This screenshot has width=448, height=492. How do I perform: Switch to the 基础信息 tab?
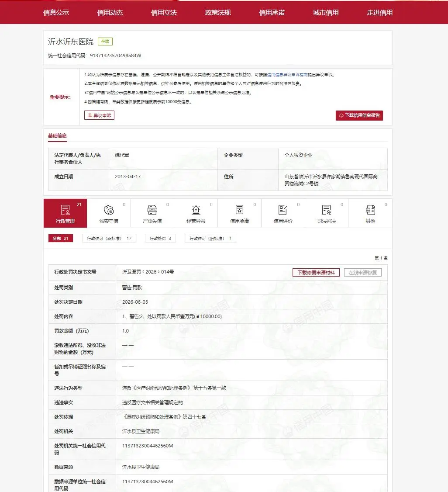[57, 135]
